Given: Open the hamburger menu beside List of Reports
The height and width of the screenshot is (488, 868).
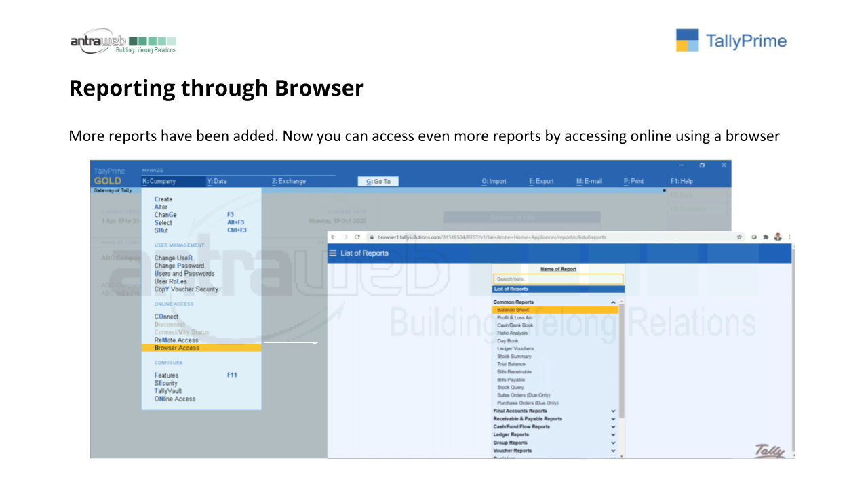Looking at the screenshot, I should (x=332, y=253).
